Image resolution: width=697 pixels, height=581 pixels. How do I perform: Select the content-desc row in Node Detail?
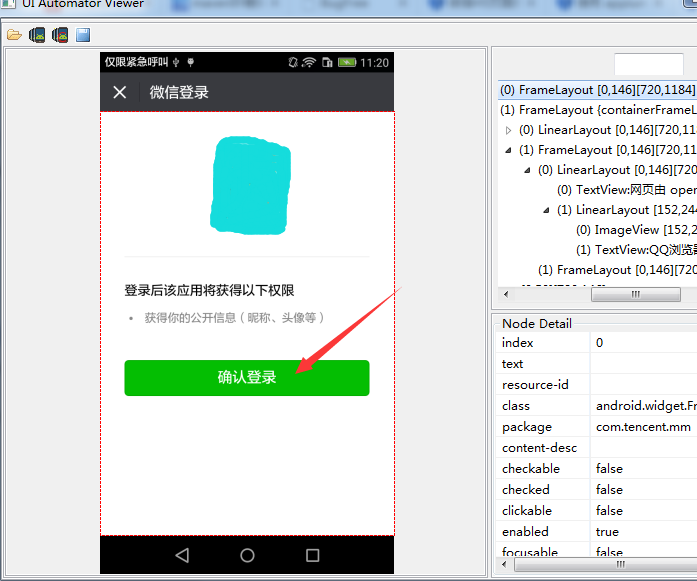(597, 448)
